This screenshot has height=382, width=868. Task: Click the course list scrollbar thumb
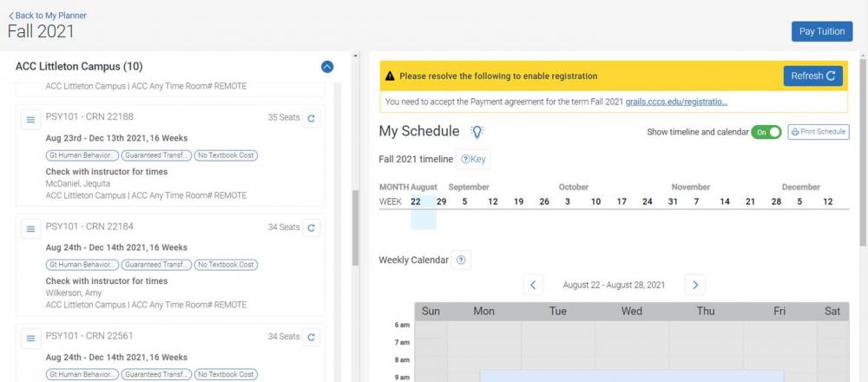pos(355,228)
